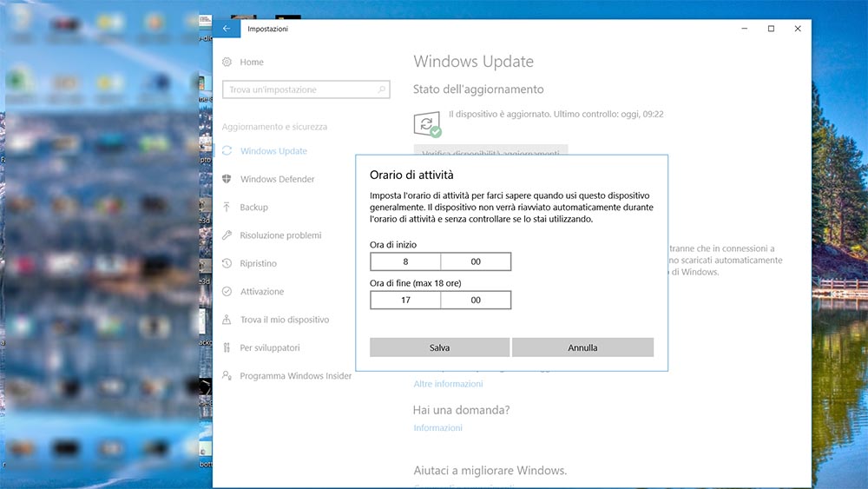Screen dimensions: 868x489
Task: Open Windows Update in the sidebar
Action: coord(273,150)
